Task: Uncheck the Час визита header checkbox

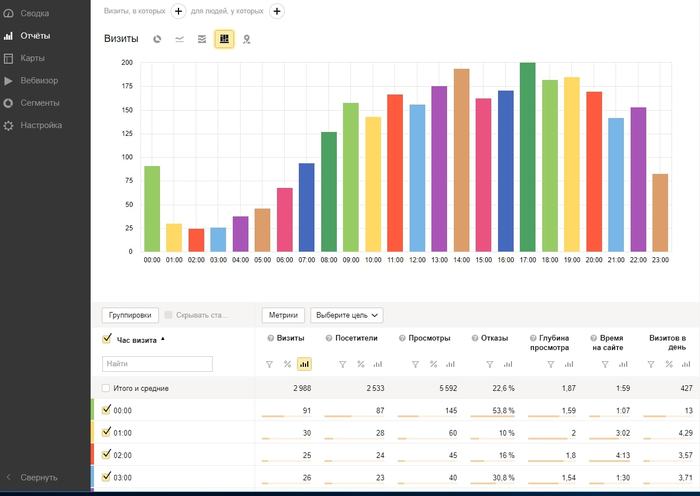Action: click(x=107, y=338)
